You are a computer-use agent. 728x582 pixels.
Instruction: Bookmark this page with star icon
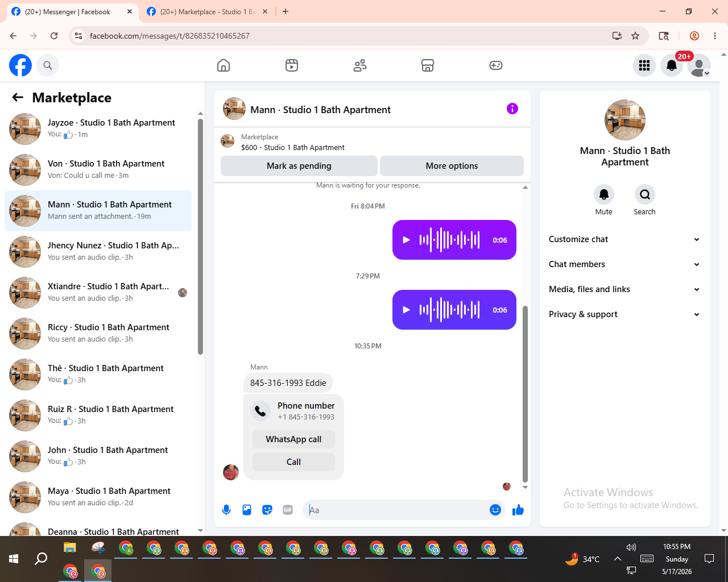point(635,36)
